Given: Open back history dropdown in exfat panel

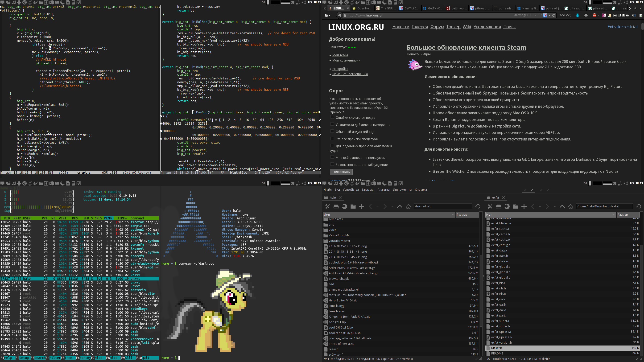Looking at the screenshot, I should (540, 206).
